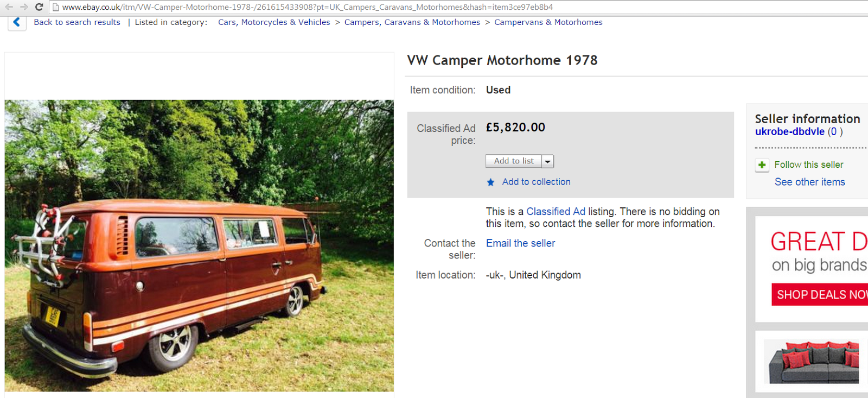Click the blue back chevron button

[17, 22]
